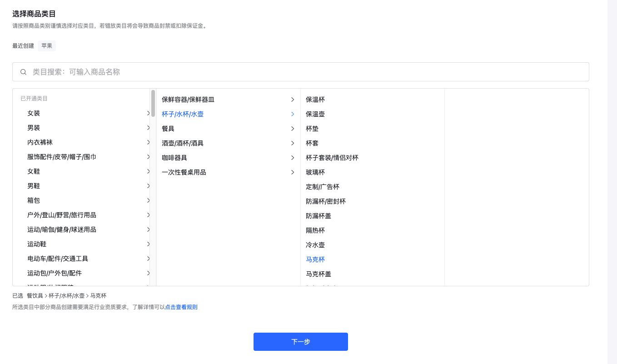Click the chevron beside 咖啡器具
Viewport: 617px width, 364px height.
pyautogui.click(x=293, y=158)
